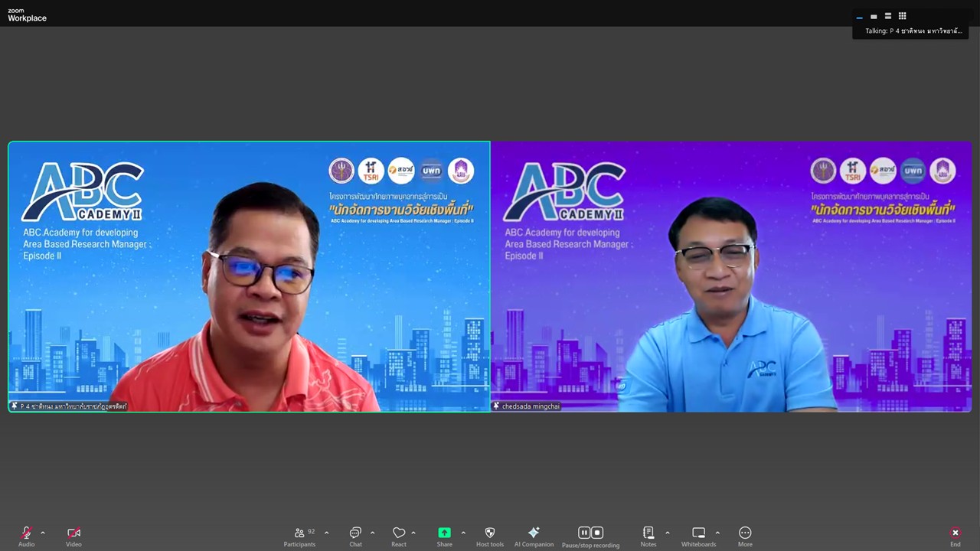The image size is (980, 551).
Task: Stop the recording
Action: pyautogui.click(x=597, y=533)
